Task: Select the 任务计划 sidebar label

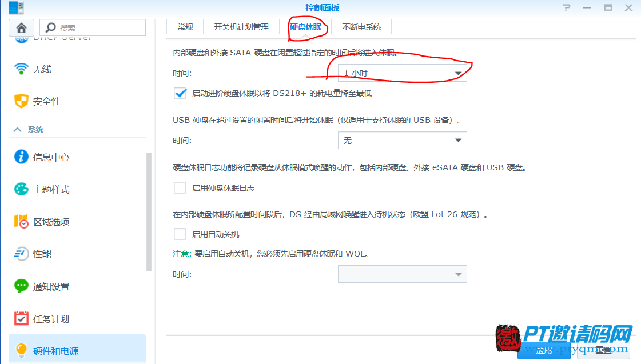Action: click(51, 319)
